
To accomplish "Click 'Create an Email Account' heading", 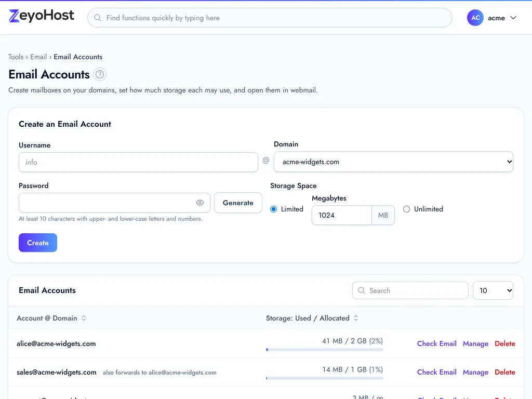I will (65, 124).
